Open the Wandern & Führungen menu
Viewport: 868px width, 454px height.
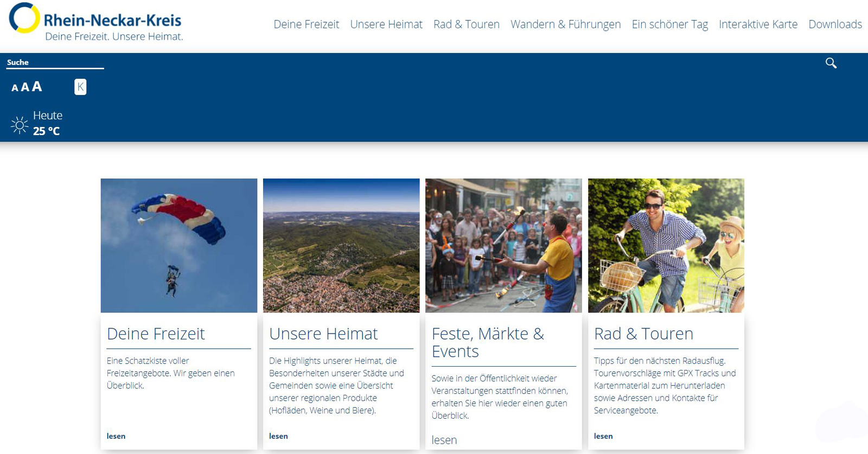[566, 24]
